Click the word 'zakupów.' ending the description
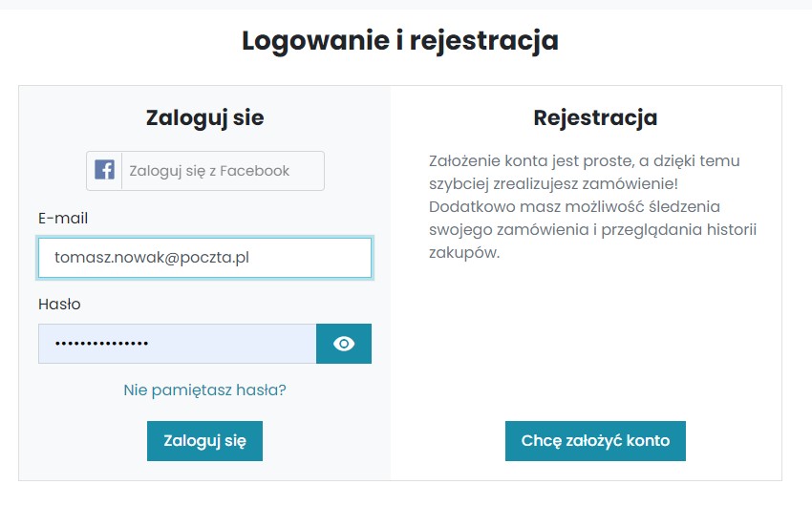Image resolution: width=812 pixels, height=506 pixels. [x=464, y=253]
